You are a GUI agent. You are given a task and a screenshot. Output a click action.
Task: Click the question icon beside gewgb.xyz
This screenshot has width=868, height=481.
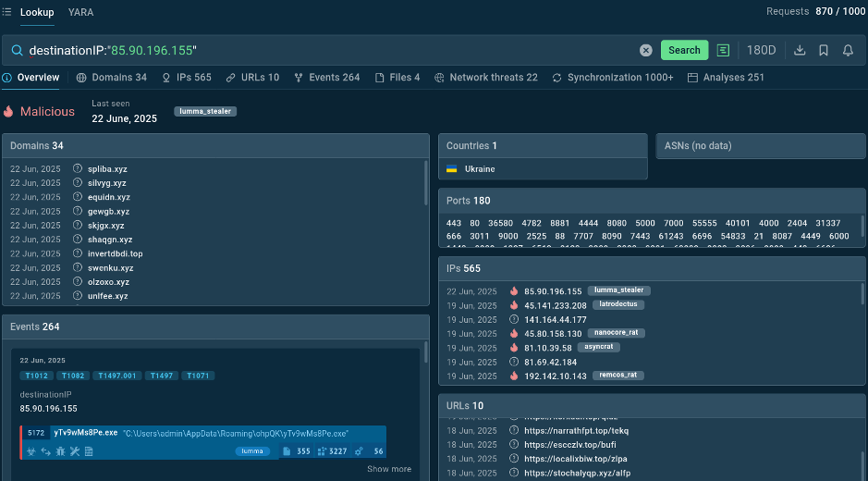point(78,211)
